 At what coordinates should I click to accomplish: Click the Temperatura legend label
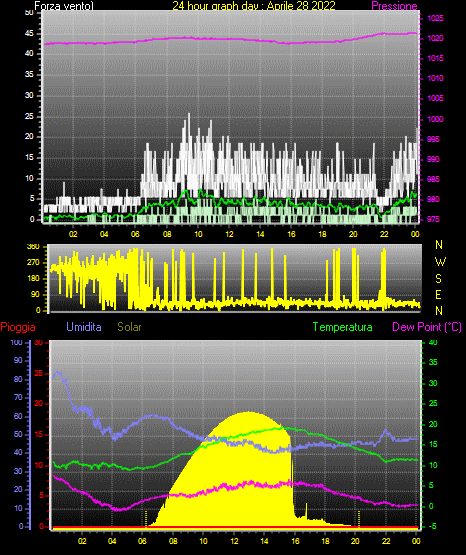click(x=343, y=327)
